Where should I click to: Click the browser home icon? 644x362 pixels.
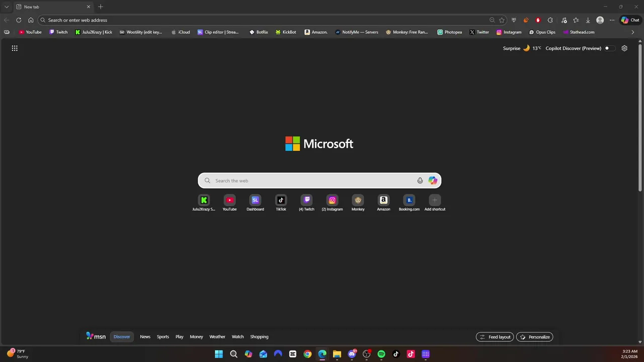pos(31,20)
